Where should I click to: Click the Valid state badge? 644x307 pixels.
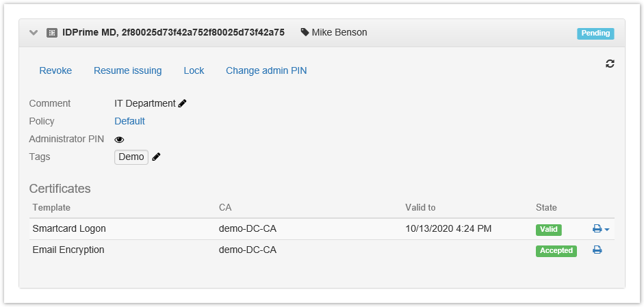(x=548, y=230)
